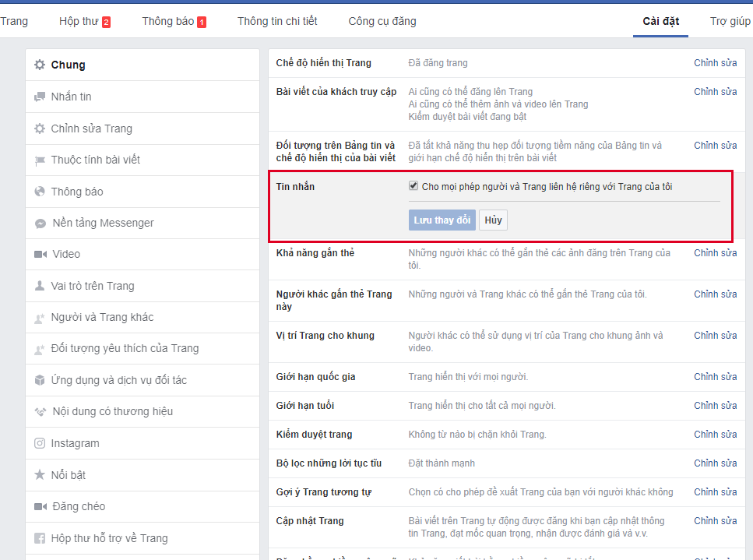This screenshot has height=560, width=753.
Task: Open Instagram settings section
Action: [x=143, y=443]
